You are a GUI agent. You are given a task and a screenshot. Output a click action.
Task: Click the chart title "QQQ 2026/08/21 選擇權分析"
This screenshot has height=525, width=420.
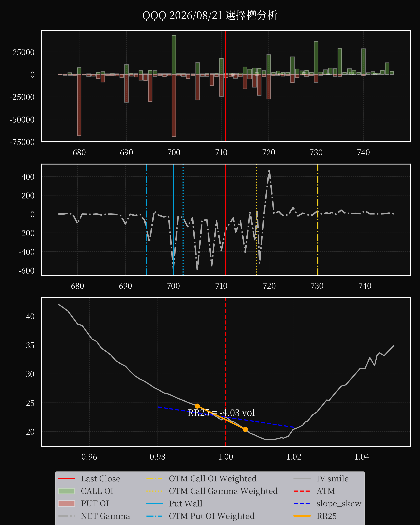(210, 15)
